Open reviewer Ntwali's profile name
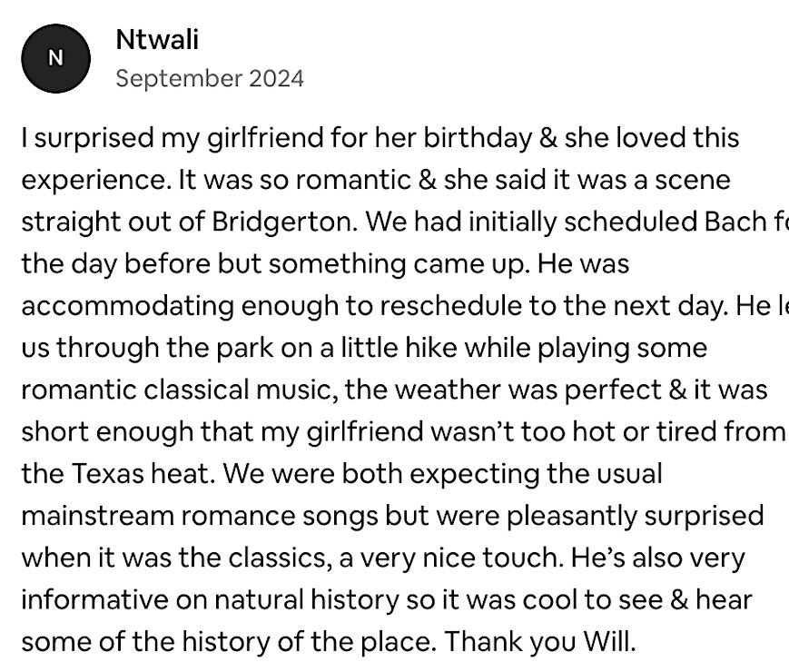Viewport: 789px width, 672px height. click(x=157, y=40)
